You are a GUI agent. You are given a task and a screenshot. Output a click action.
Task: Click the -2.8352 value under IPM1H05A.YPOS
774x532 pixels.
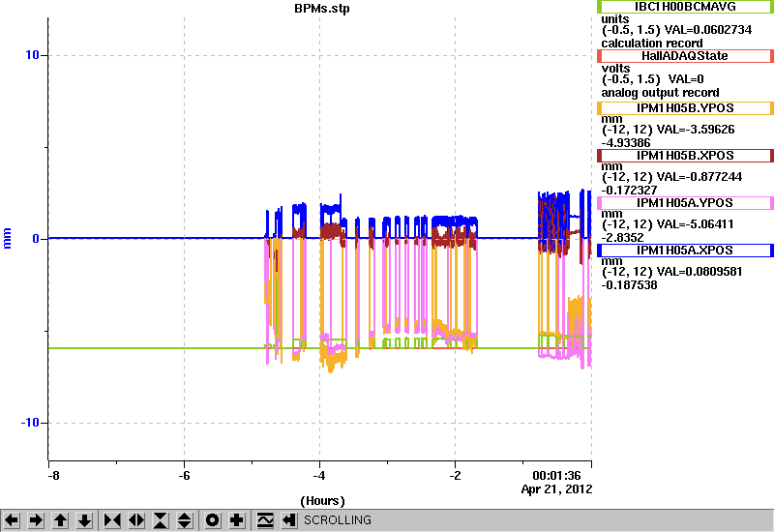[622, 238]
